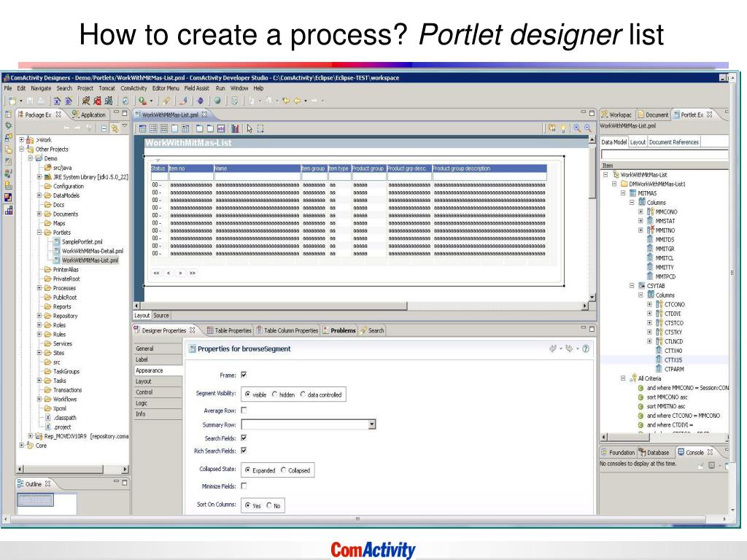This screenshot has width=747, height=560.
Task: Click the bar chart icon in editor toolbar
Action: (x=234, y=128)
